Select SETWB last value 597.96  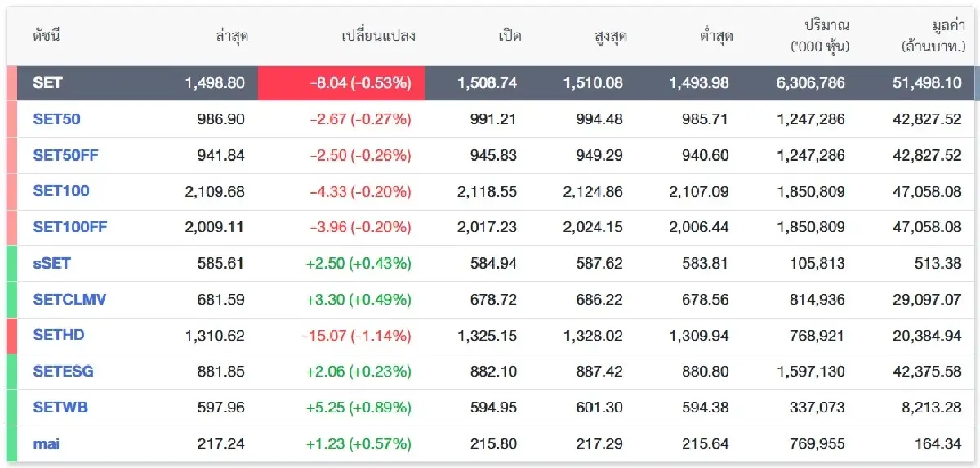pyautogui.click(x=221, y=408)
